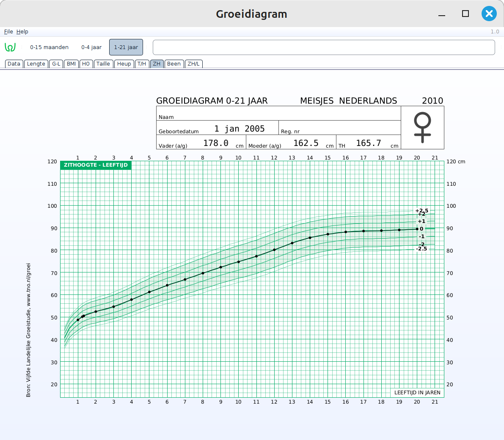Minimize the Groeidiagram window

click(442, 14)
